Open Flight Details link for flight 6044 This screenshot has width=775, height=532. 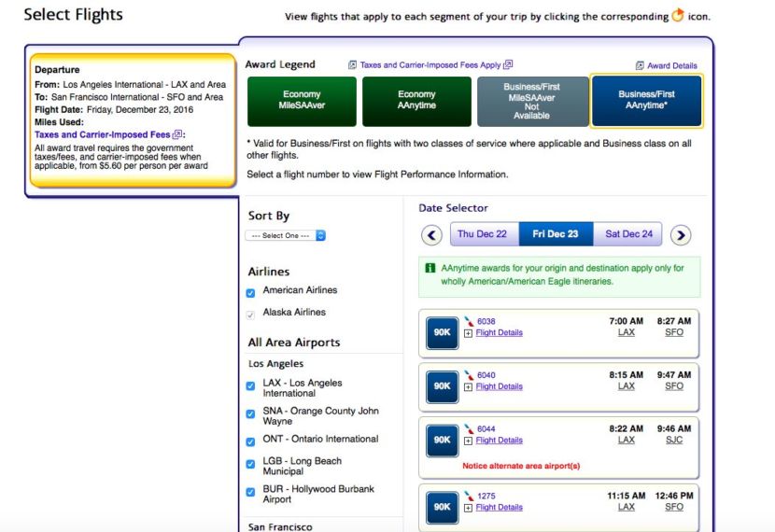(500, 441)
